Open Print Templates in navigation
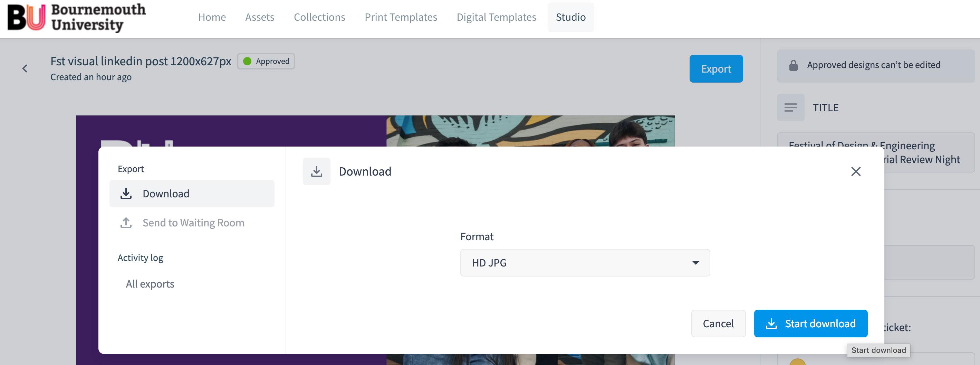Image resolution: width=980 pixels, height=365 pixels. click(401, 17)
